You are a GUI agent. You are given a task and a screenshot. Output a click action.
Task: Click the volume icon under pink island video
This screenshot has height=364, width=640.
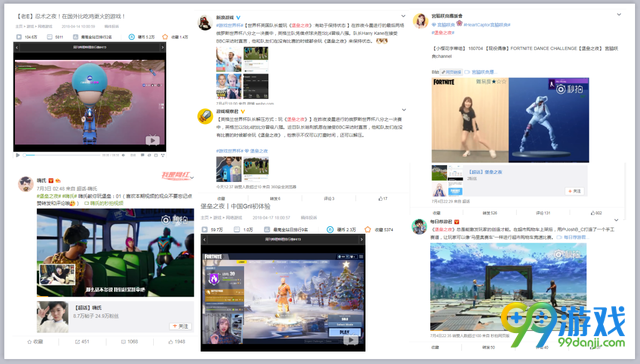123,155
